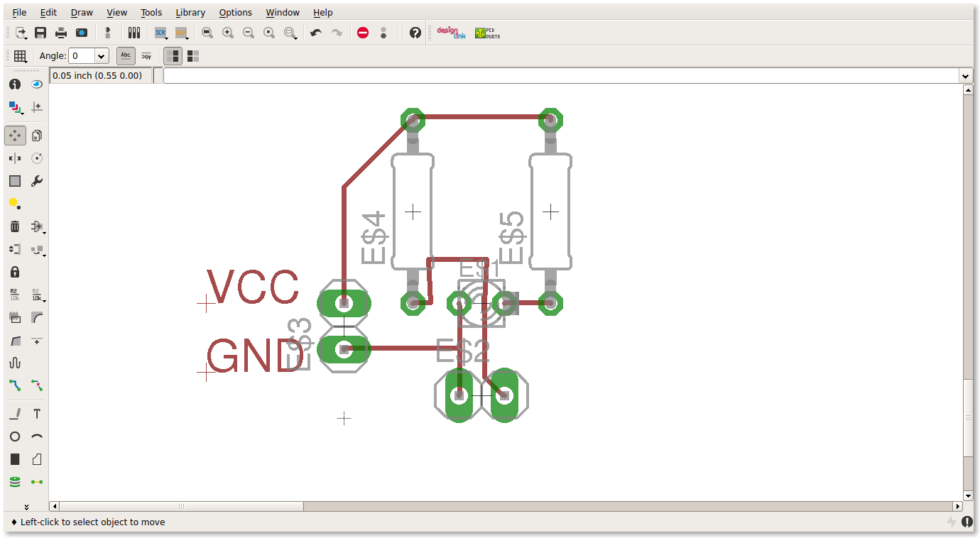980x538 pixels.
Task: Open the Library menu
Action: pos(190,12)
